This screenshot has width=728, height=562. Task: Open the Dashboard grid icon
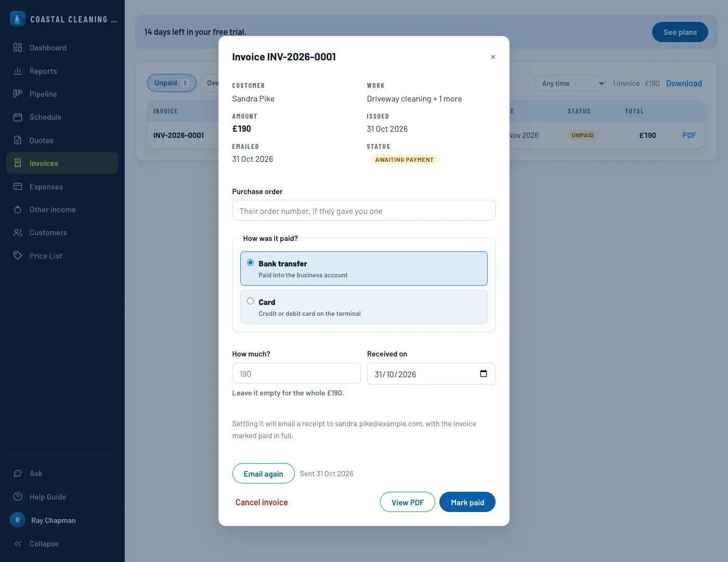[18, 48]
